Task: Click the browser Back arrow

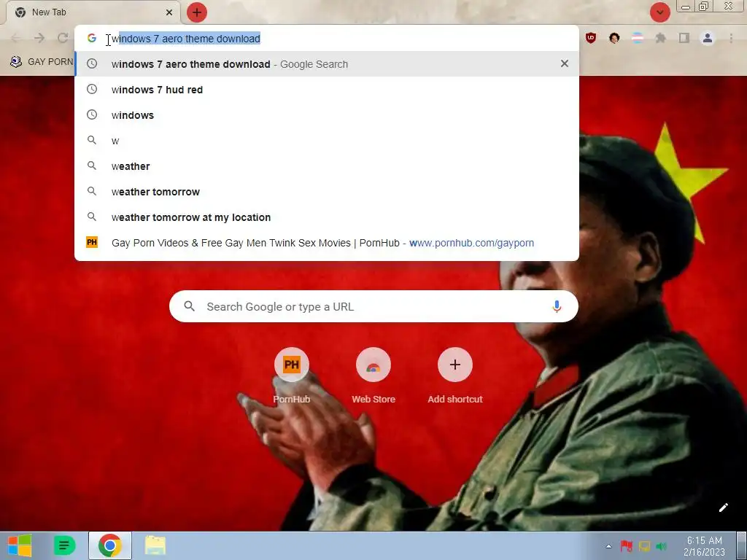Action: click(x=16, y=38)
